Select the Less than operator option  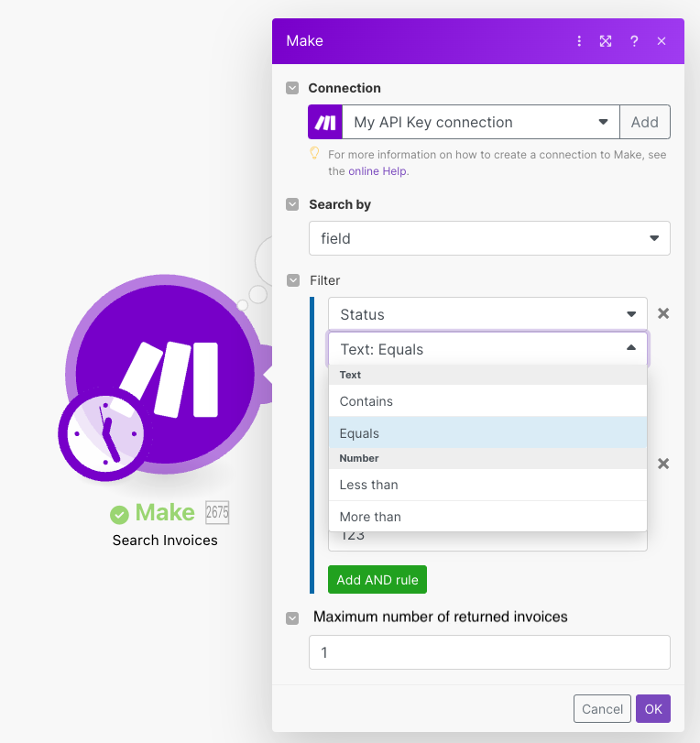[487, 485]
